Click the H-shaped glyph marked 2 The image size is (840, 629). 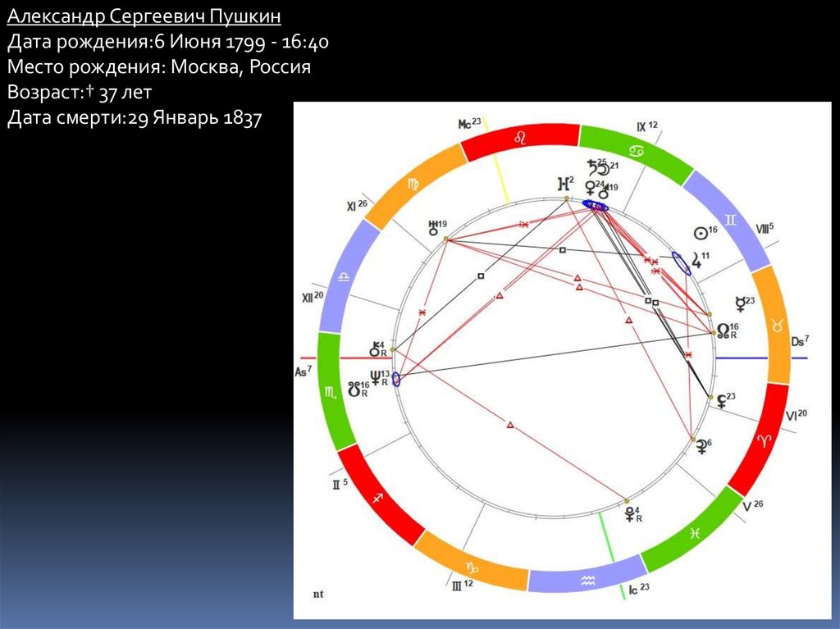[563, 185]
